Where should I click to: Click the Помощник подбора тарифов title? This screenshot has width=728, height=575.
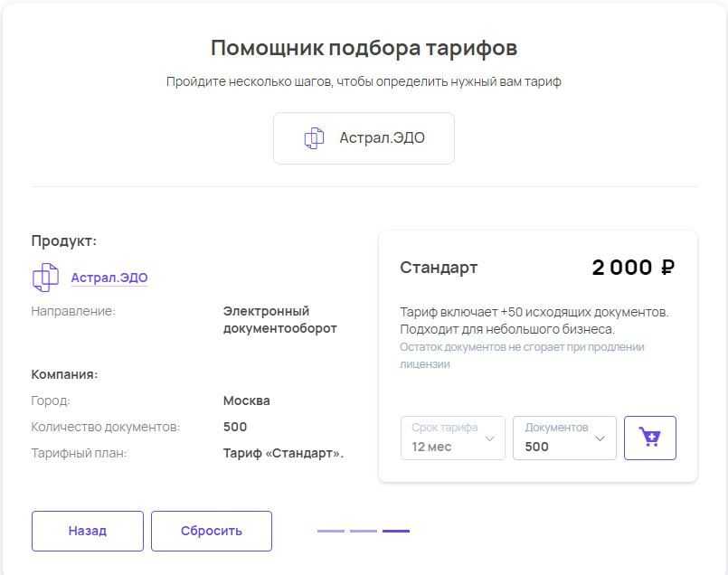click(364, 48)
